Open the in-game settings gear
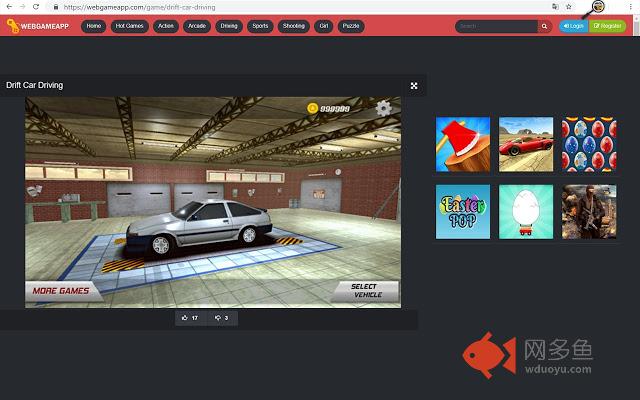640x400 pixels. click(383, 108)
